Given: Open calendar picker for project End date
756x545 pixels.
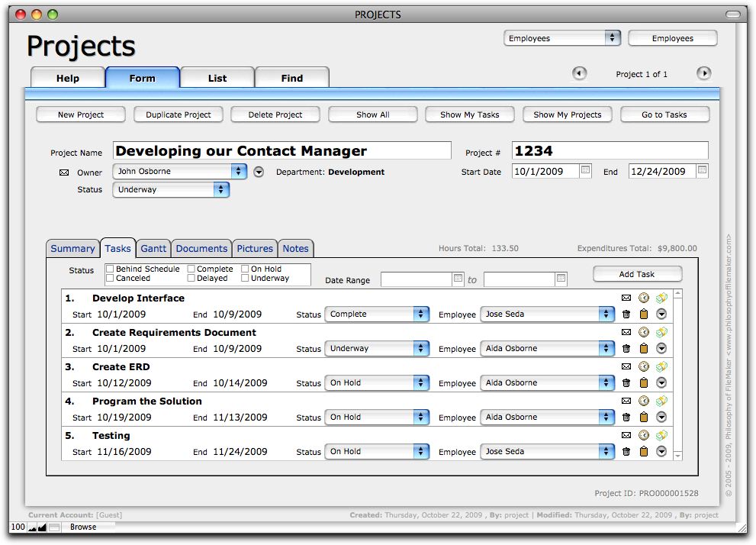Looking at the screenshot, I should [x=702, y=169].
